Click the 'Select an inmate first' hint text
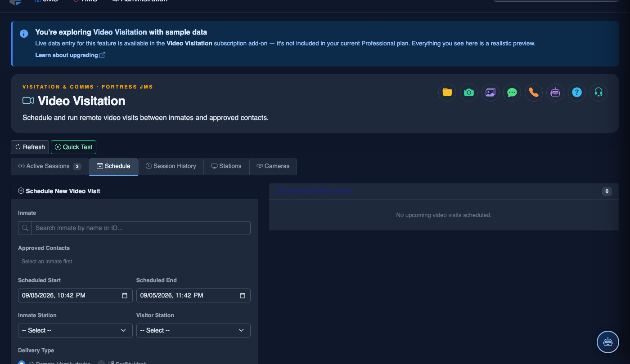The width and height of the screenshot is (630, 364). [x=47, y=262]
